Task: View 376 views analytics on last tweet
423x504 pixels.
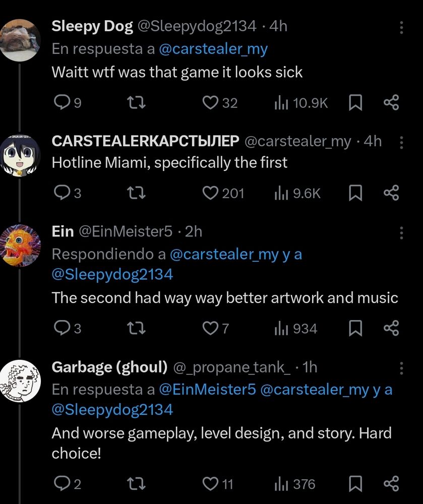Action: click(x=295, y=484)
